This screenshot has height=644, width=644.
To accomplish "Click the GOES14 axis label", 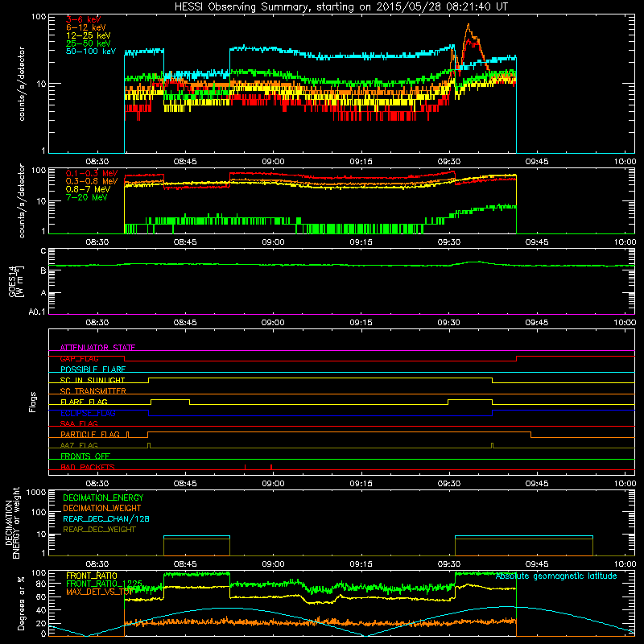I will (x=16, y=281).
